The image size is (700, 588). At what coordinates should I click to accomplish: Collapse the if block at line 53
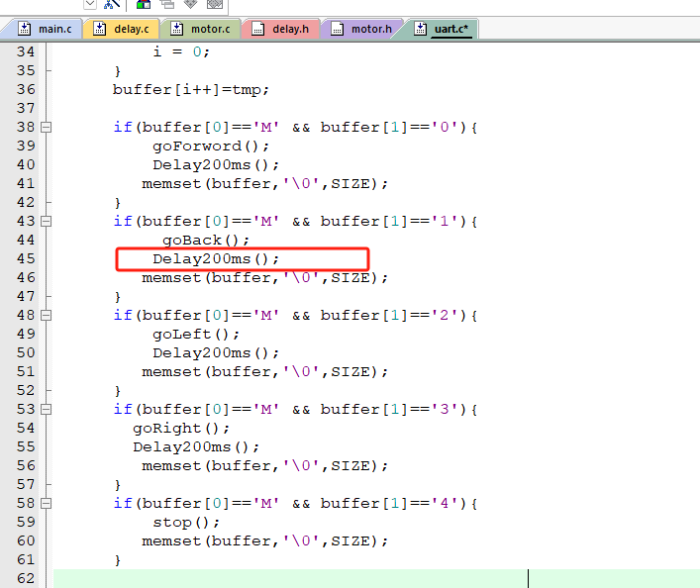pyautogui.click(x=46, y=410)
